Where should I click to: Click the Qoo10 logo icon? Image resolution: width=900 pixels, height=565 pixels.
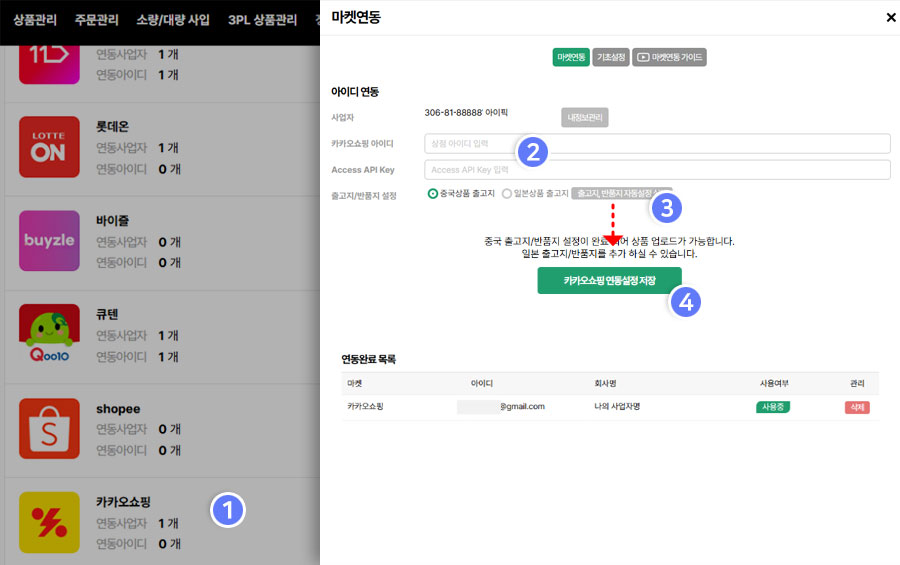(49, 335)
